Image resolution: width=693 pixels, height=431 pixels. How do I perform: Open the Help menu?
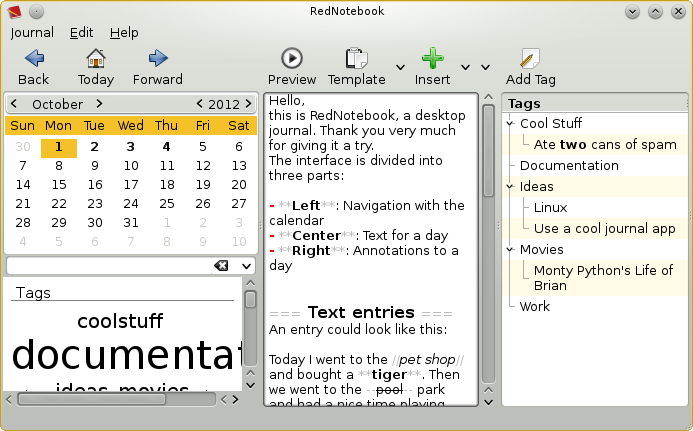click(124, 33)
